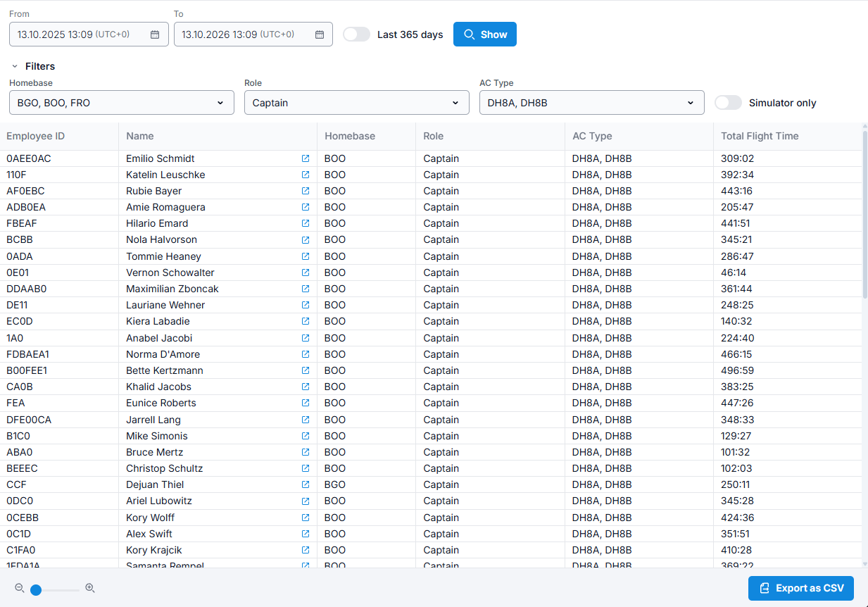868x607 pixels.
Task: Open the Role filter dropdown
Action: (357, 103)
